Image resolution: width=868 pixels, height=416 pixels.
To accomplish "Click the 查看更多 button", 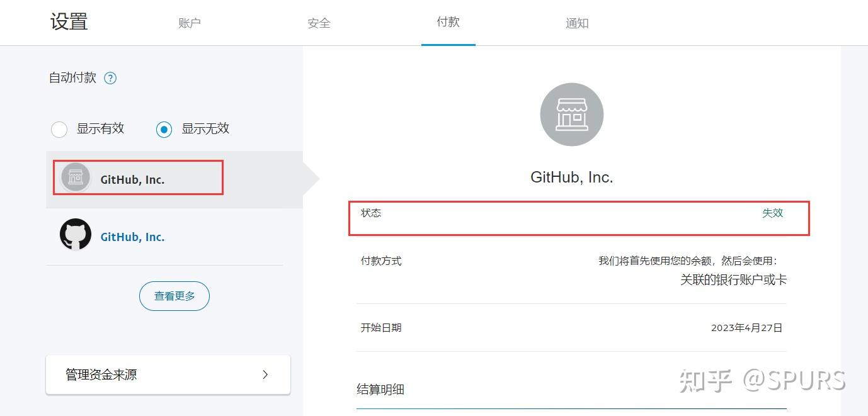I will (174, 296).
